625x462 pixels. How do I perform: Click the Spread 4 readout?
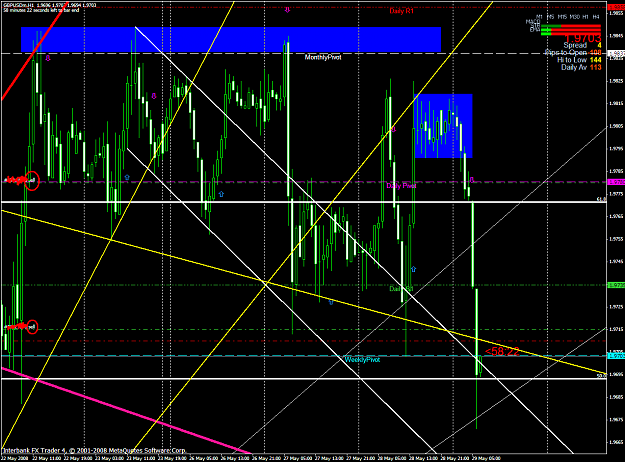pos(582,45)
